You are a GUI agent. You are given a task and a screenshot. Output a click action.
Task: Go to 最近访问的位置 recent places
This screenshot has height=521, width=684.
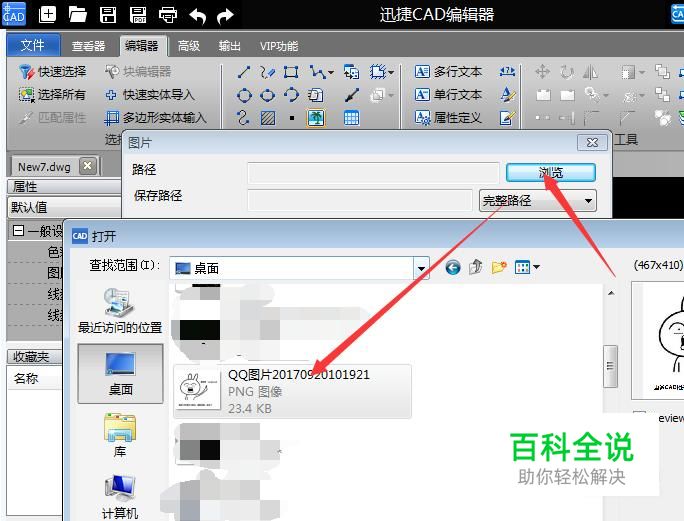tap(120, 310)
